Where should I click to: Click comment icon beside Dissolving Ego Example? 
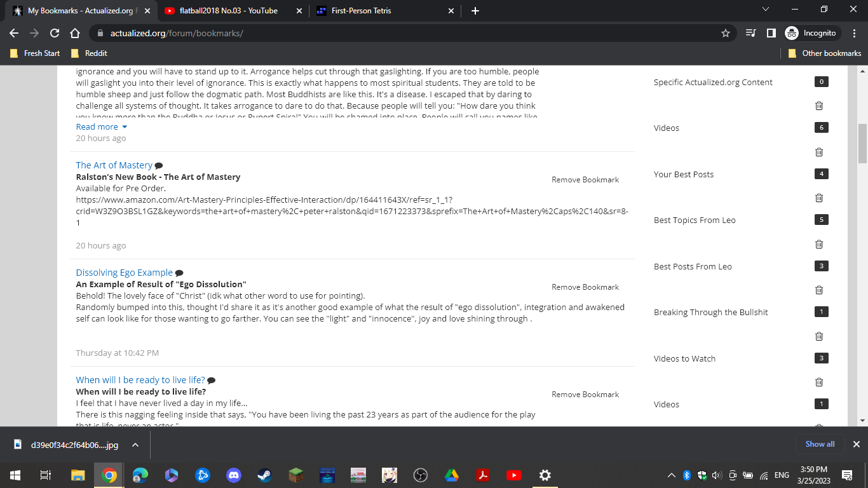click(x=179, y=273)
